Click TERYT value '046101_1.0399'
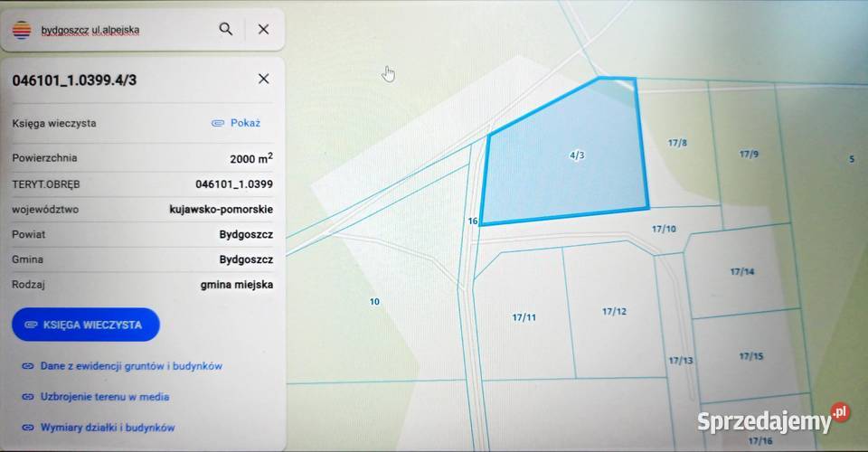 (234, 184)
